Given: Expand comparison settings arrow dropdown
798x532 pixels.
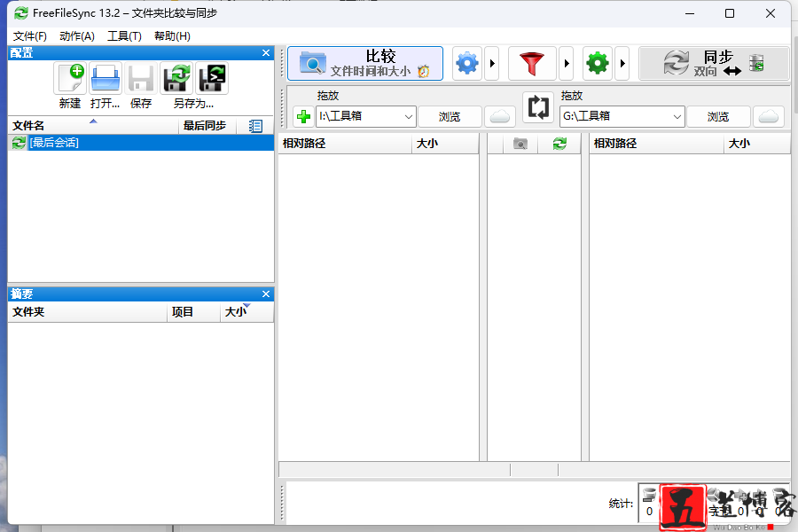Looking at the screenshot, I should (491, 64).
